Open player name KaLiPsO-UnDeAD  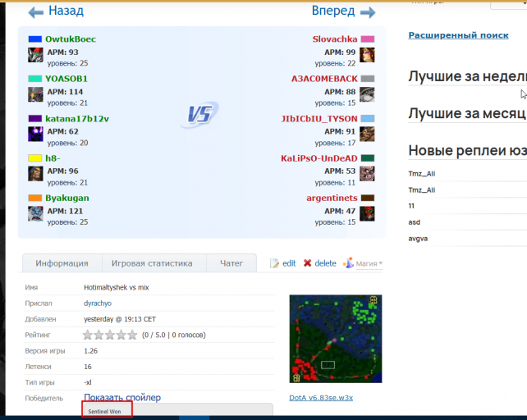[x=319, y=158]
